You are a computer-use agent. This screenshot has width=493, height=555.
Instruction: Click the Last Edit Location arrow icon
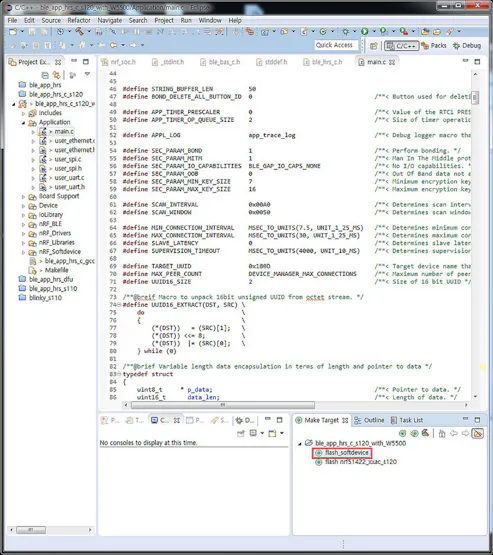tap(101, 45)
